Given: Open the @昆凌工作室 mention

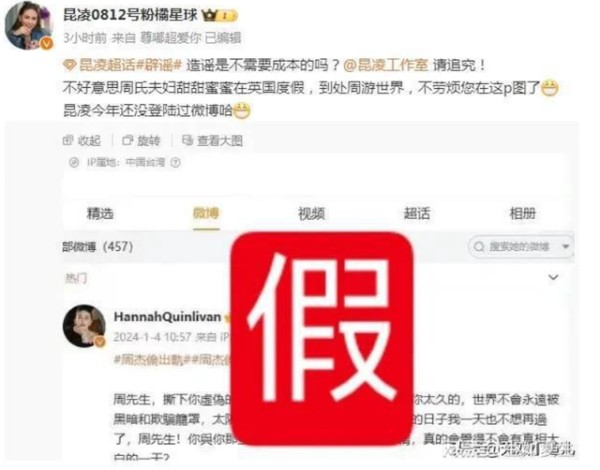Looking at the screenshot, I should 386,65.
